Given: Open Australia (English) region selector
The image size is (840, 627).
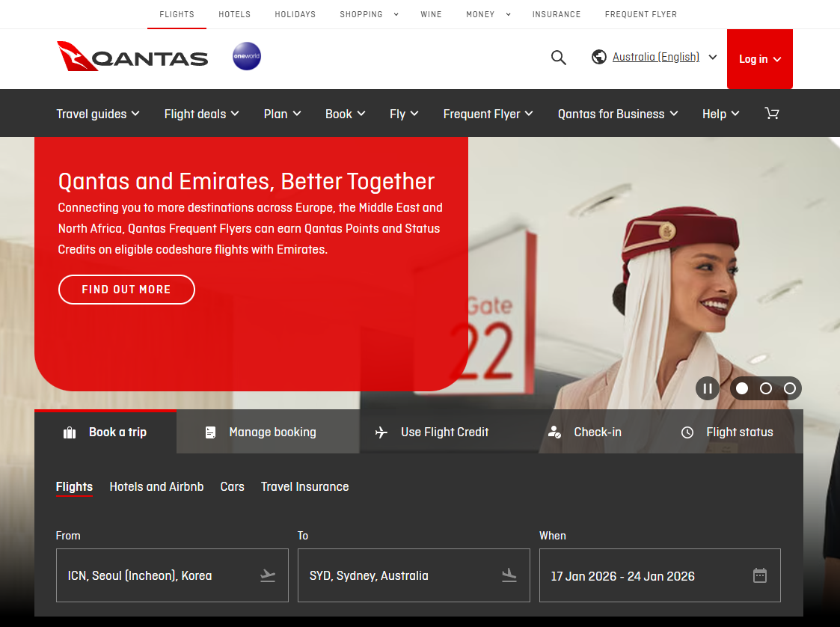Looking at the screenshot, I should click(x=654, y=57).
